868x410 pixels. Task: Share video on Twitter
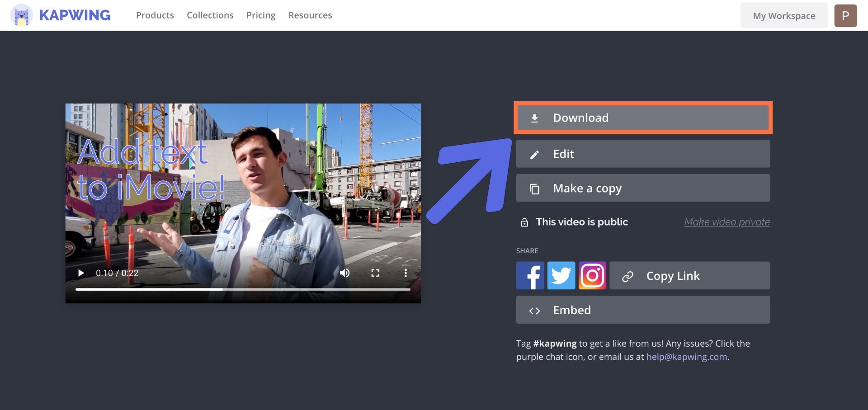pyautogui.click(x=561, y=276)
